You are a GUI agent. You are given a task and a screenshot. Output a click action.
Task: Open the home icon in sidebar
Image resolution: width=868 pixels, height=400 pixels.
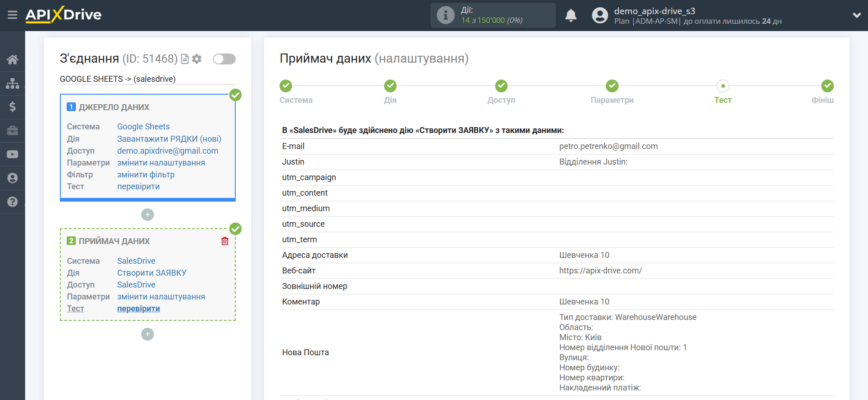12,59
